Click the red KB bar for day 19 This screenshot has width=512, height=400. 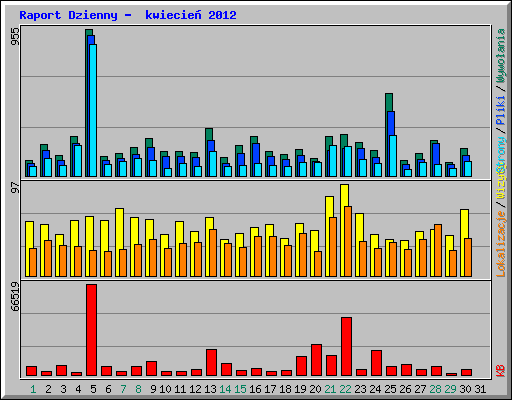click(301, 366)
